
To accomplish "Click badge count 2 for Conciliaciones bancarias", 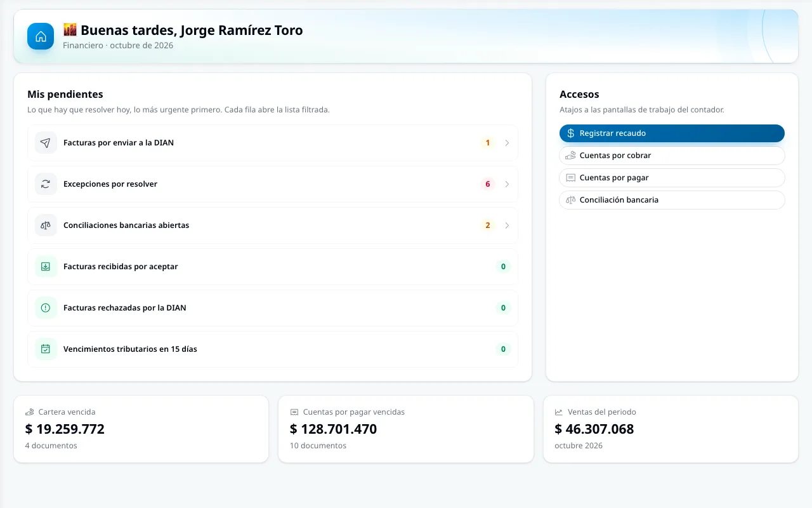I will pos(488,225).
